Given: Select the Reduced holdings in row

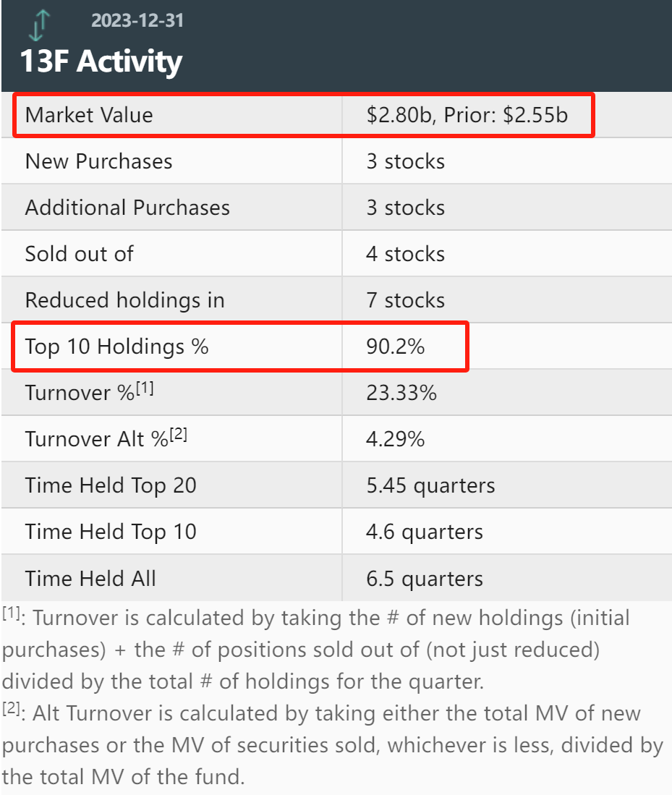Looking at the screenshot, I should pos(337,300).
